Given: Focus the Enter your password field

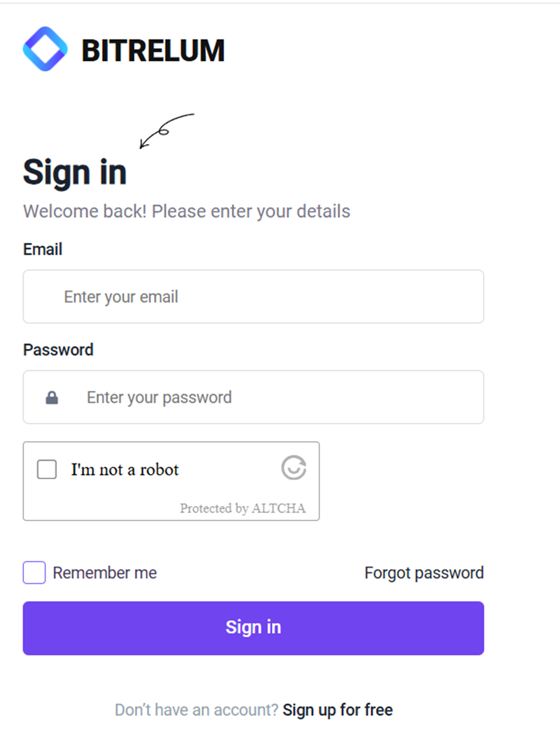Looking at the screenshot, I should (x=253, y=397).
